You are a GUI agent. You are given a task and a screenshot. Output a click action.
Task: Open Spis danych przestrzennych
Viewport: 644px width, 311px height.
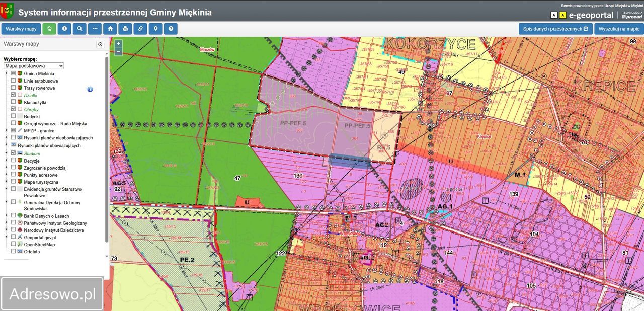pos(555,29)
